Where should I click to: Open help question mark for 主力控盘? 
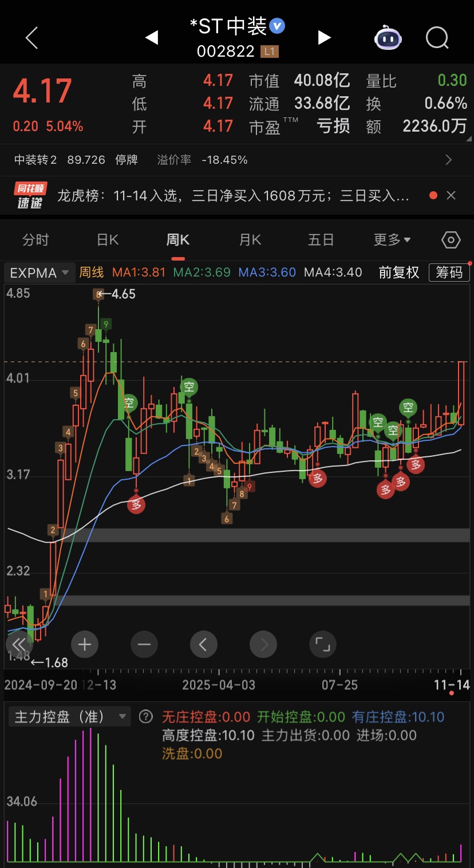[147, 717]
